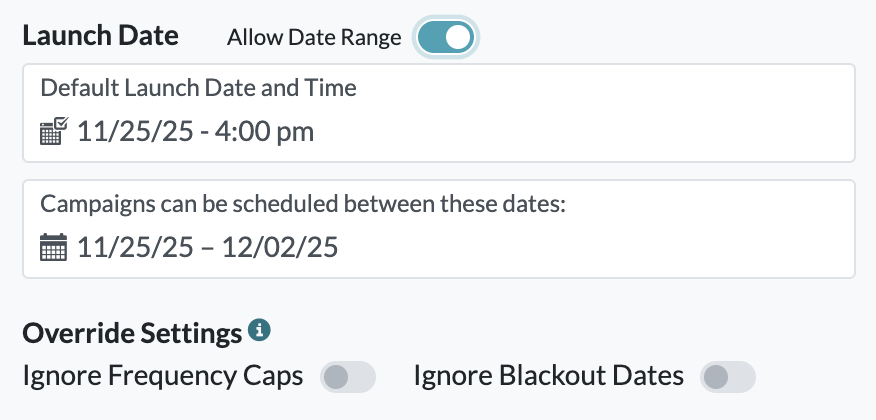The width and height of the screenshot is (876, 420).
Task: Click the Default Launch Date and Time caption
Action: click(198, 88)
